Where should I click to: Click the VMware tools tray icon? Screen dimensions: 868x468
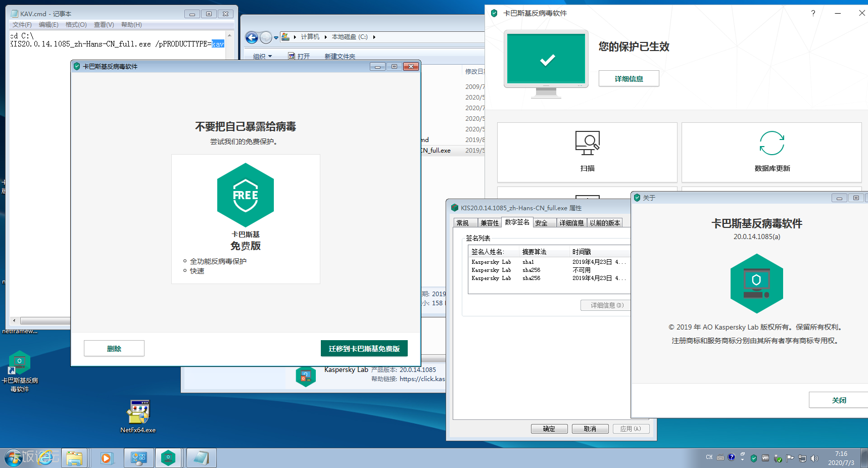pyautogui.click(x=765, y=458)
